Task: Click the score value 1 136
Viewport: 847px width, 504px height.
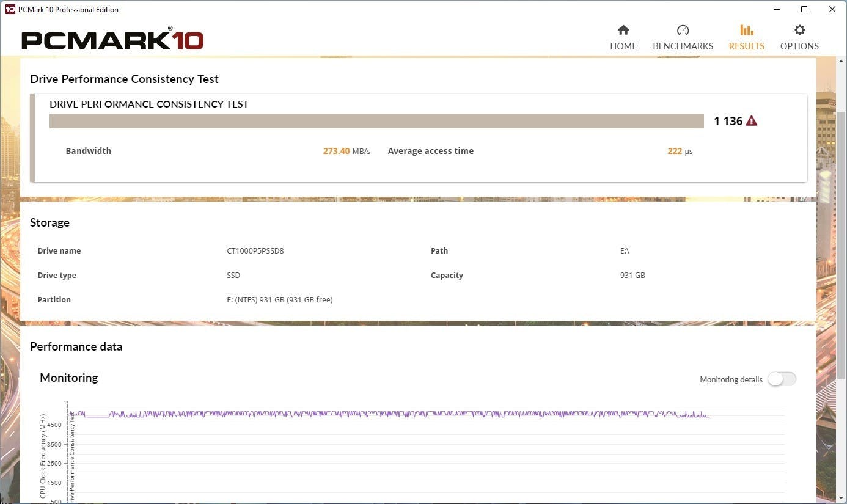Action: coord(728,121)
